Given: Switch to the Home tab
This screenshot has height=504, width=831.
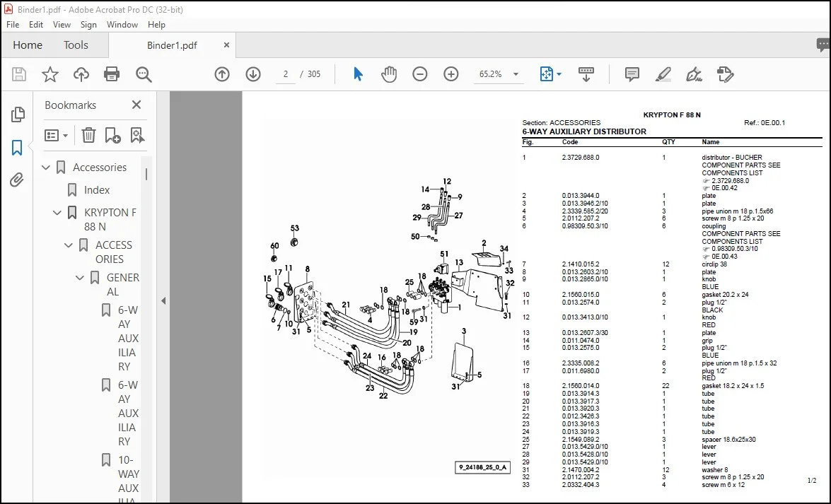Looking at the screenshot, I should coord(28,45).
